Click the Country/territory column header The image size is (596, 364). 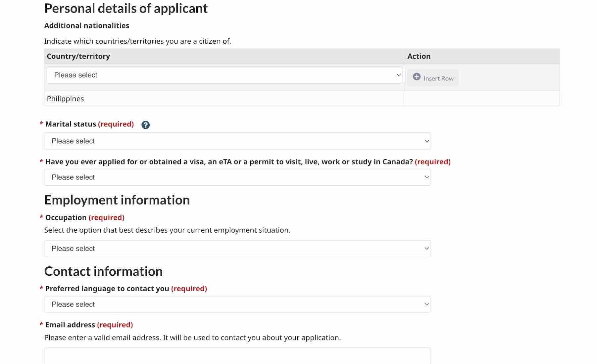click(x=78, y=56)
